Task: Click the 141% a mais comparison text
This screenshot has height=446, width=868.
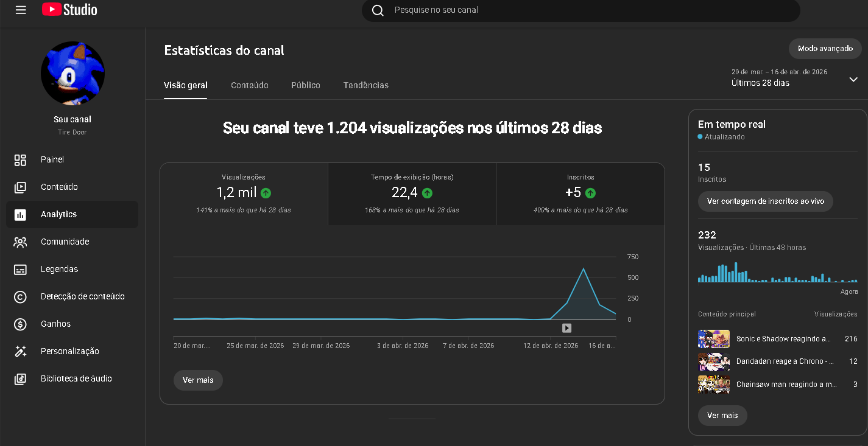Action: click(244, 210)
